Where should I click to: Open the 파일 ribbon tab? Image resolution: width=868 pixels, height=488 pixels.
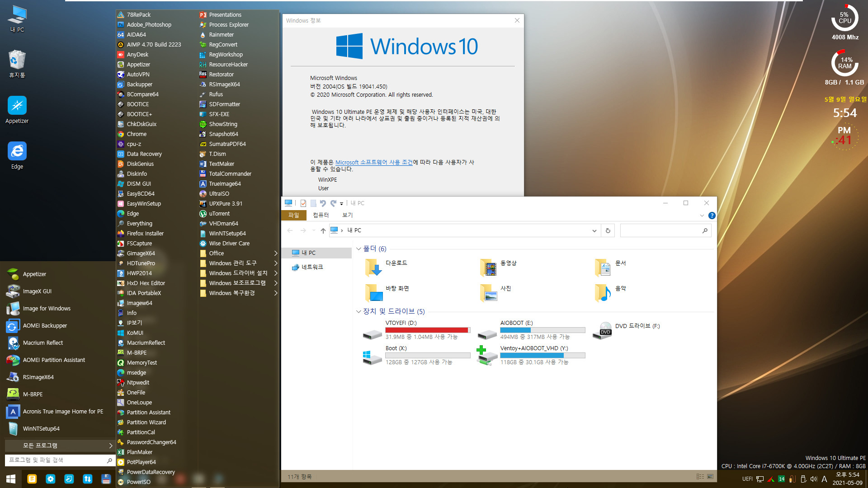pyautogui.click(x=294, y=215)
